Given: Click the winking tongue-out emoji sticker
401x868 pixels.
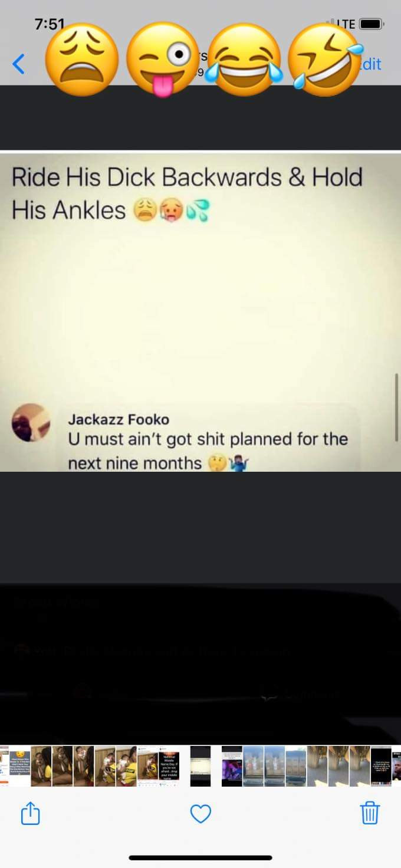Looking at the screenshot, I should point(163,59).
